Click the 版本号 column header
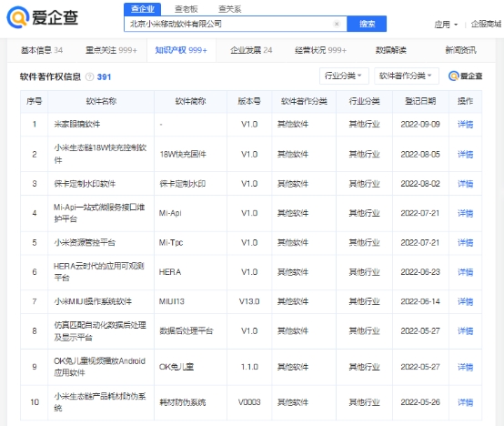Viewport: 504px width, 426px height. click(249, 102)
